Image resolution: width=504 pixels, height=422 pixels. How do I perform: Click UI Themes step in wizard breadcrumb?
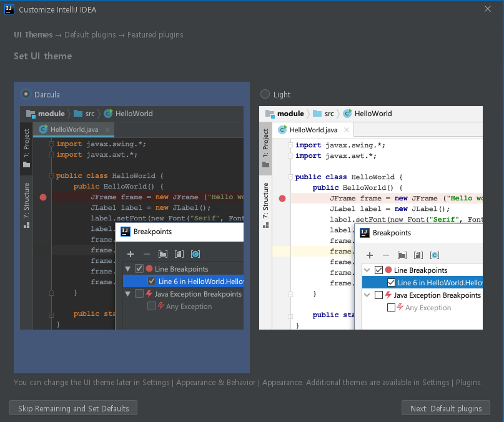(33, 35)
